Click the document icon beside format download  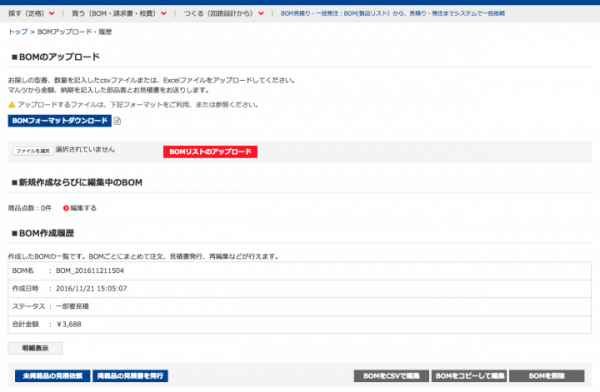click(x=117, y=121)
